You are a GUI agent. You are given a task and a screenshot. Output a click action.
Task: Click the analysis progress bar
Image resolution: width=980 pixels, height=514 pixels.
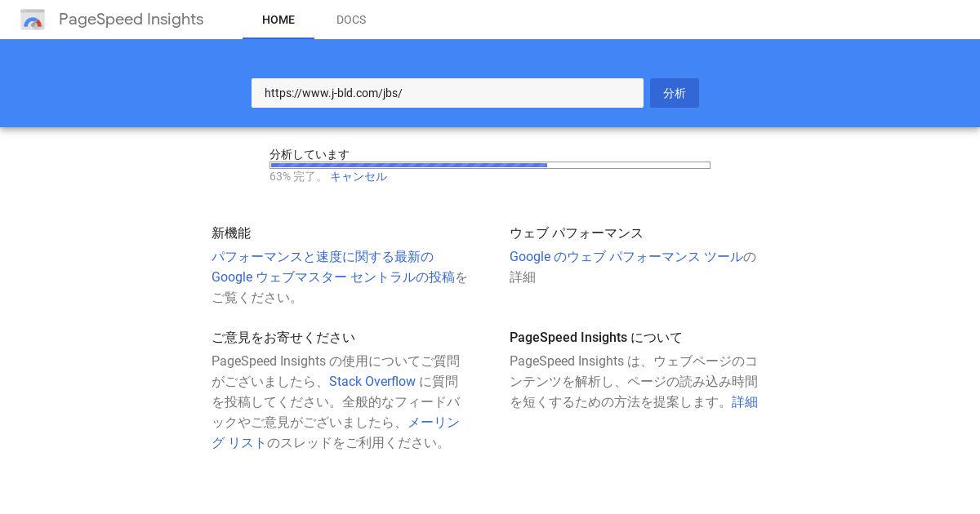[490, 166]
